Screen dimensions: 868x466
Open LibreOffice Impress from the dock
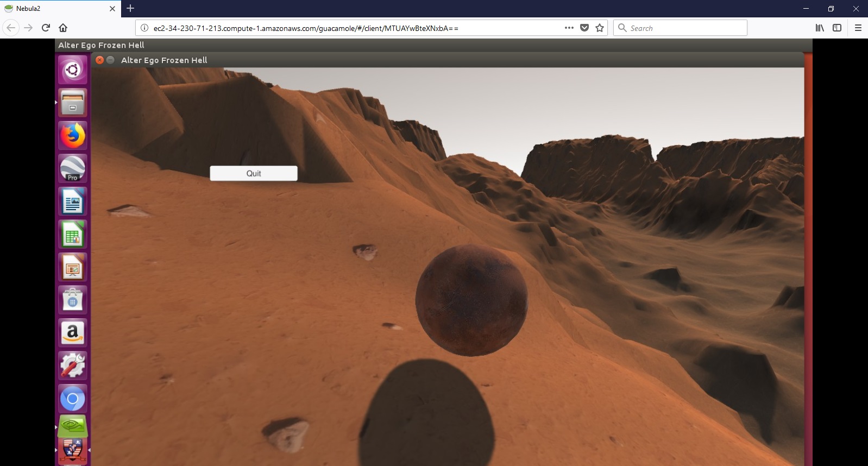pos(73,267)
